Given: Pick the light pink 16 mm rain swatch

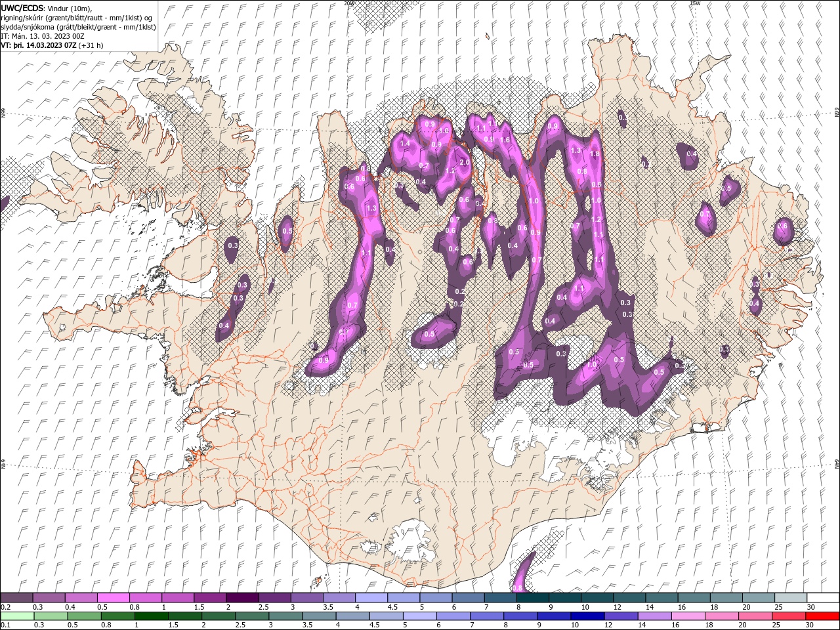Looking at the screenshot, I should click(x=688, y=616).
